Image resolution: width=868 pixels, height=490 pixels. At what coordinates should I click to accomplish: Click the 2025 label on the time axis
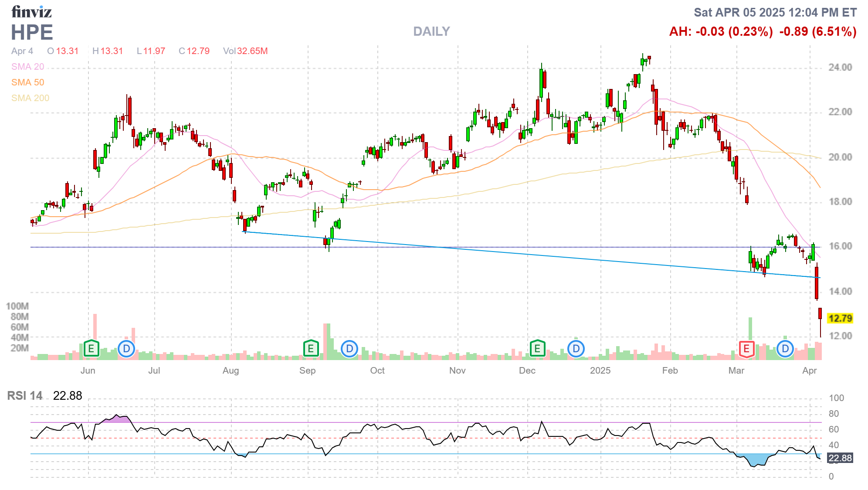point(600,371)
